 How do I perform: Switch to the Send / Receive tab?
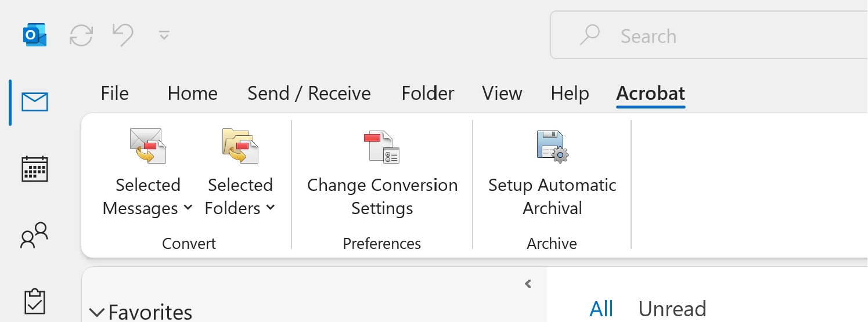[309, 93]
